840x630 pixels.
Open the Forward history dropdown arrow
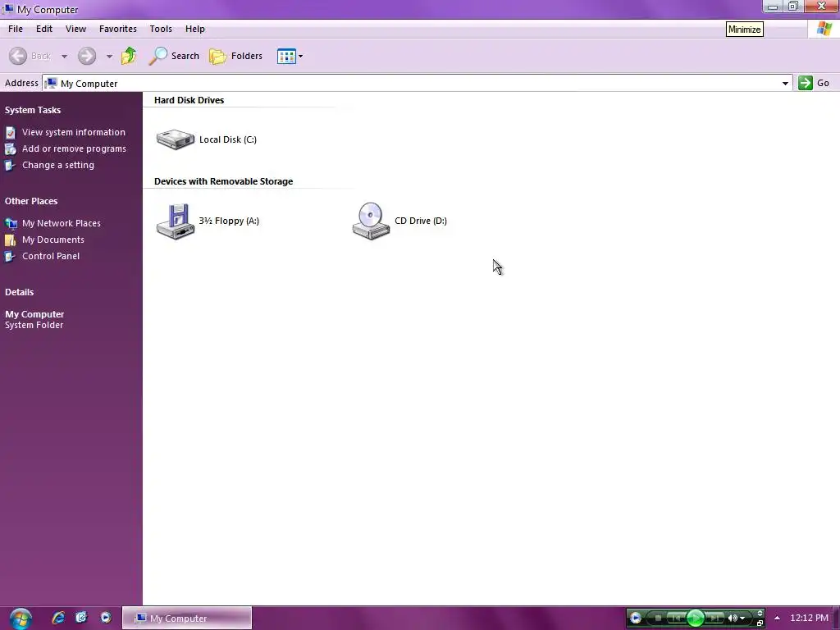[x=109, y=57]
